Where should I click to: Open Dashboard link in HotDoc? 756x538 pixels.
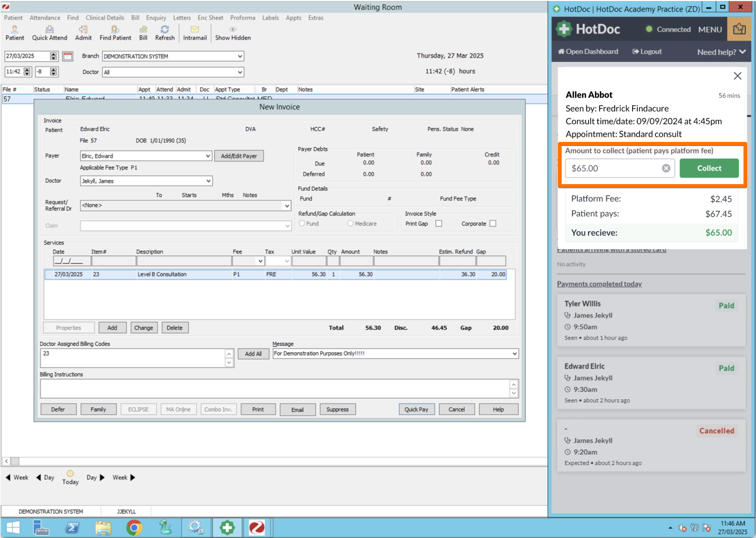pos(588,51)
